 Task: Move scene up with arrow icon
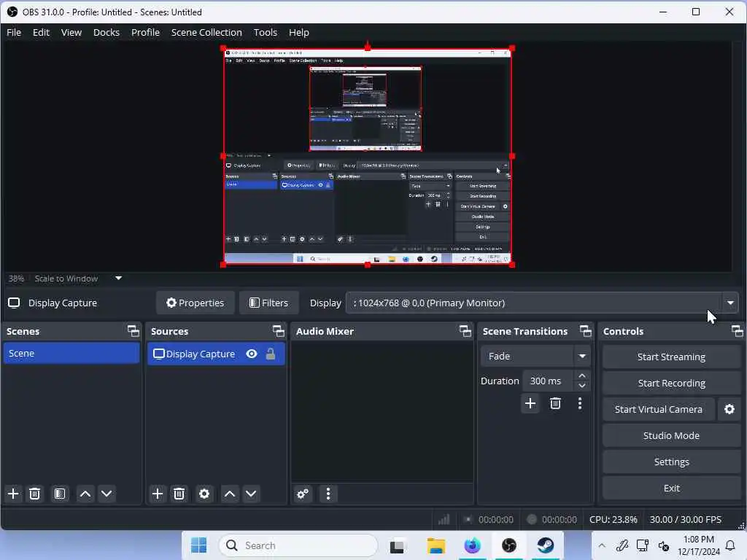85,494
